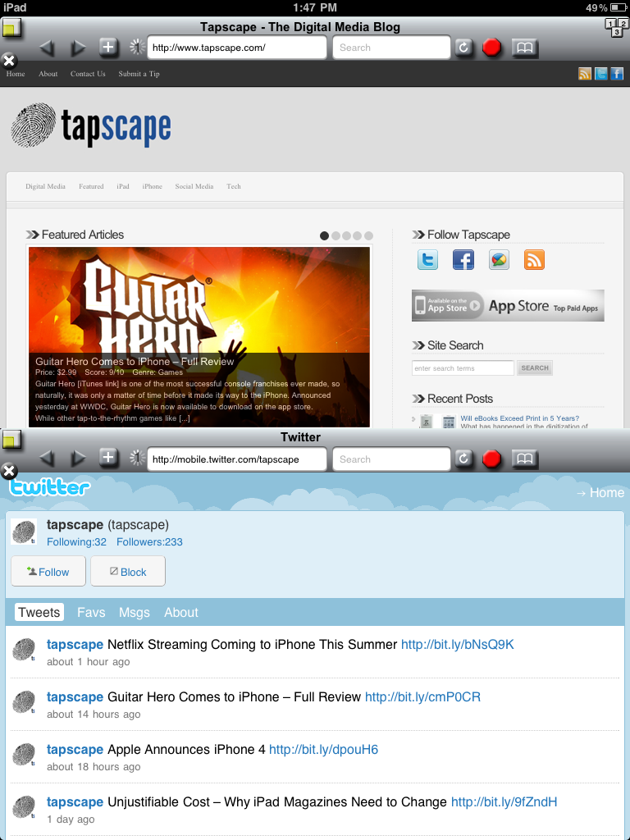Click the tapscape fingerprint logo
Viewport: 630px width, 840px height.
91,126
